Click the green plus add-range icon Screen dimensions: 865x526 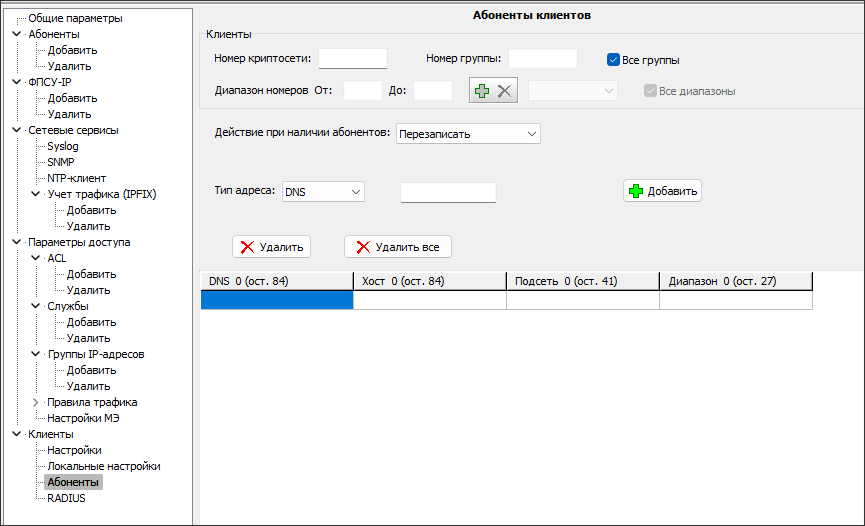482,91
